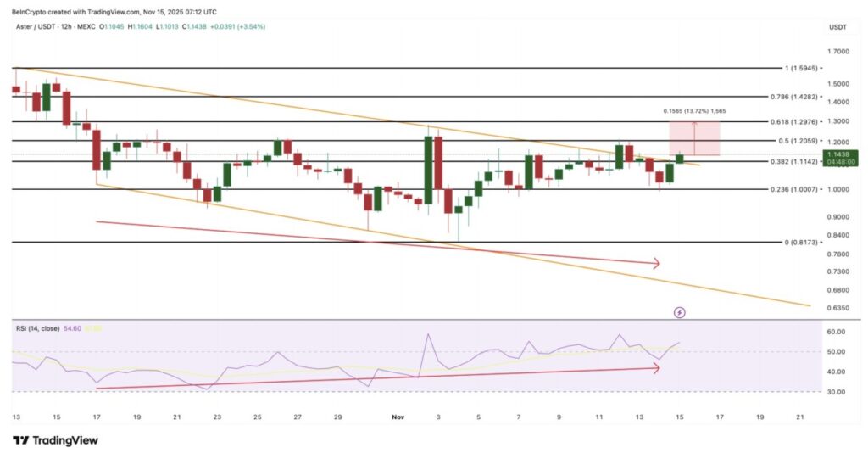Click the red arrowhead in the RSI pane
Viewport: 868px width, 453px height.
pos(655,368)
